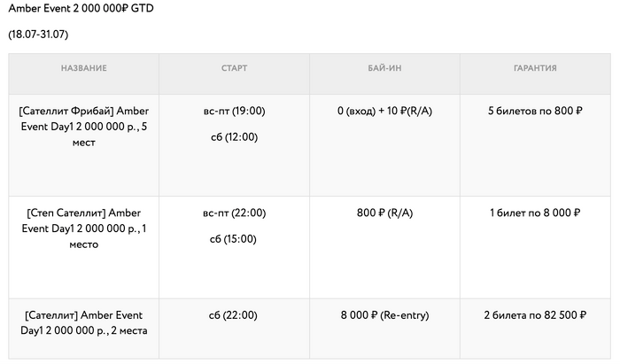Click the сб (22:00) start time
The width and height of the screenshot is (620, 364).
pos(234,315)
